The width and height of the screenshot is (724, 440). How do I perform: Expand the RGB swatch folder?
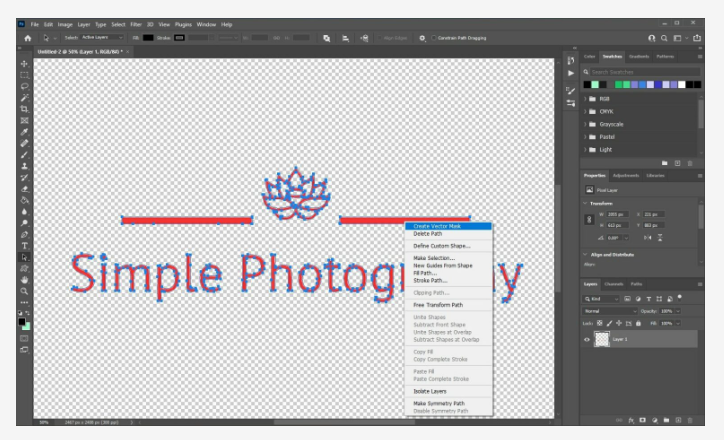[x=585, y=99]
